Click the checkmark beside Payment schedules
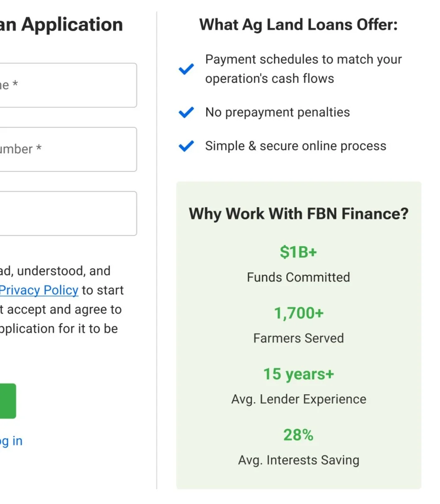The image size is (440, 504). point(186,69)
